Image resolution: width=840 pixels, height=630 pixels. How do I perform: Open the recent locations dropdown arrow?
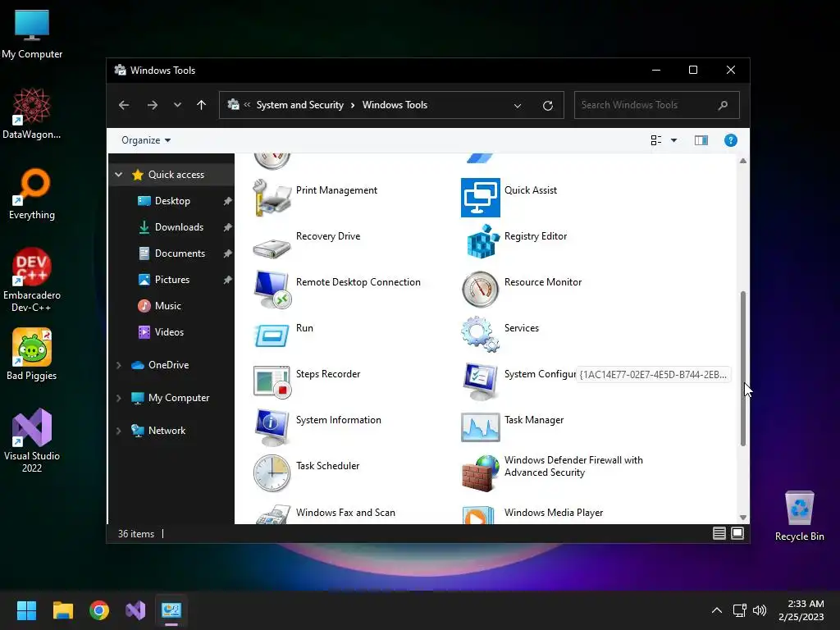point(177,105)
